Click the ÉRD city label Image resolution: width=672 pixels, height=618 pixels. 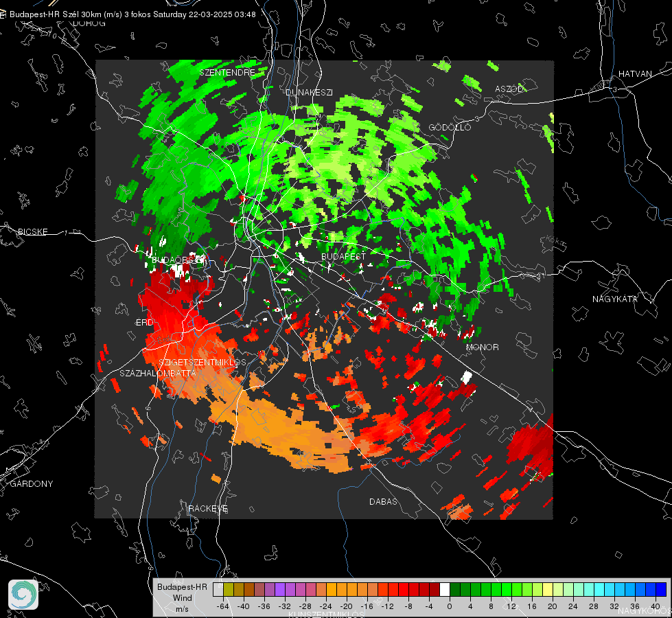click(144, 322)
